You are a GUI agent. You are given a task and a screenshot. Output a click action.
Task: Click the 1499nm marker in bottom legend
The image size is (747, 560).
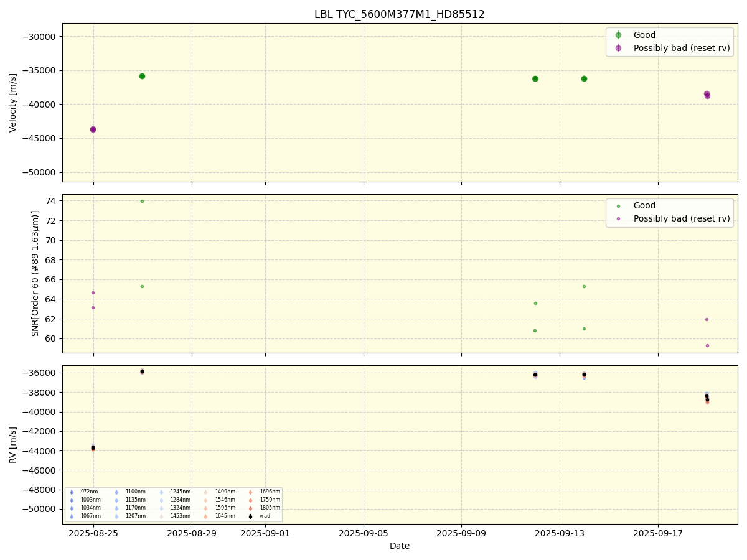pos(206,492)
